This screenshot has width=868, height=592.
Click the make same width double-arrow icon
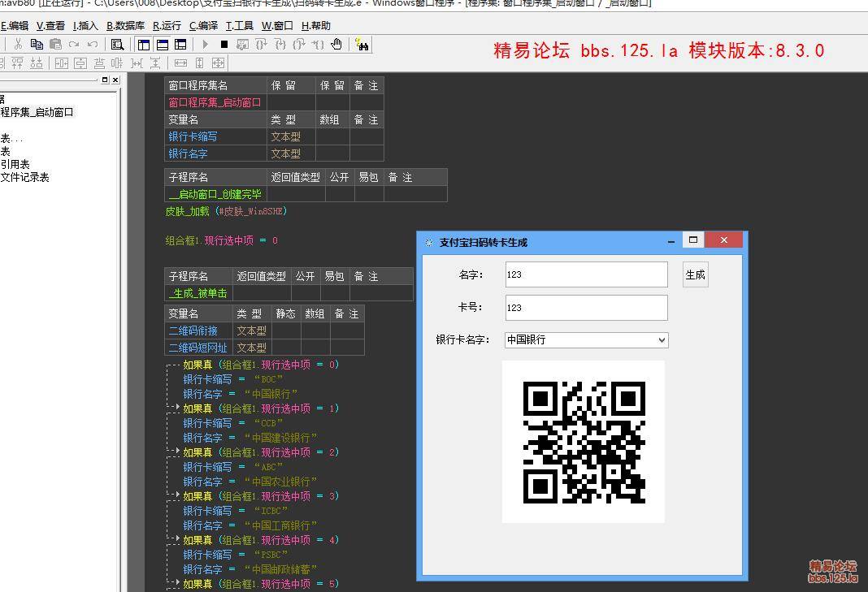(181, 63)
